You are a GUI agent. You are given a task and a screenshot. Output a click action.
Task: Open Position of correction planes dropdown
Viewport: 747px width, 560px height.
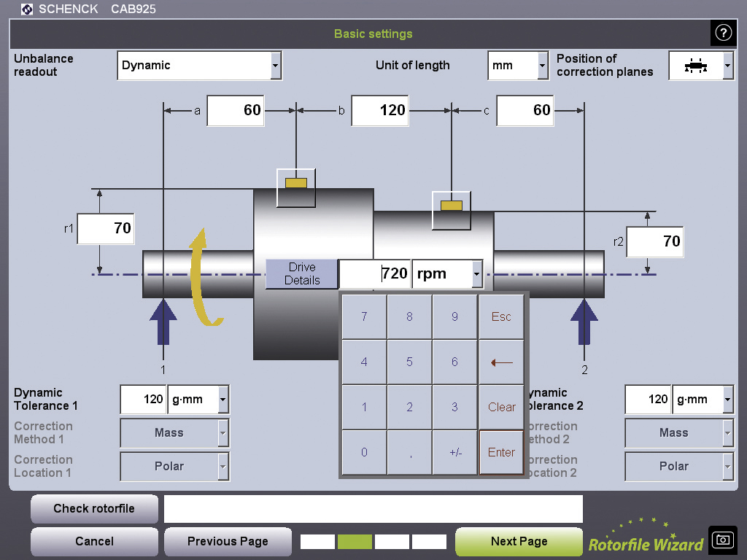click(x=727, y=66)
